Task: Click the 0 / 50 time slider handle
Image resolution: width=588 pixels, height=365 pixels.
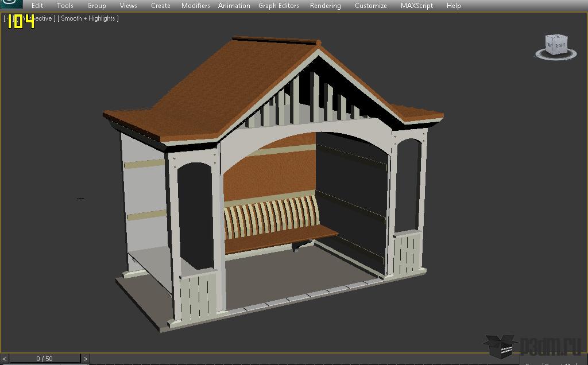Action: (x=44, y=359)
